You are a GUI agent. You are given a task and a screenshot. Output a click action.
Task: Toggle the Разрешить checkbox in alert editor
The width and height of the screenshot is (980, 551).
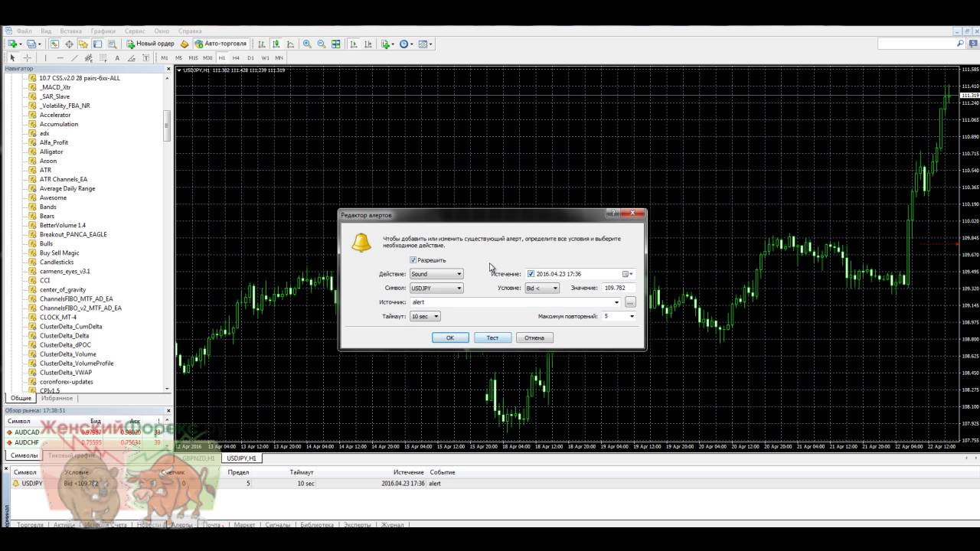(413, 260)
